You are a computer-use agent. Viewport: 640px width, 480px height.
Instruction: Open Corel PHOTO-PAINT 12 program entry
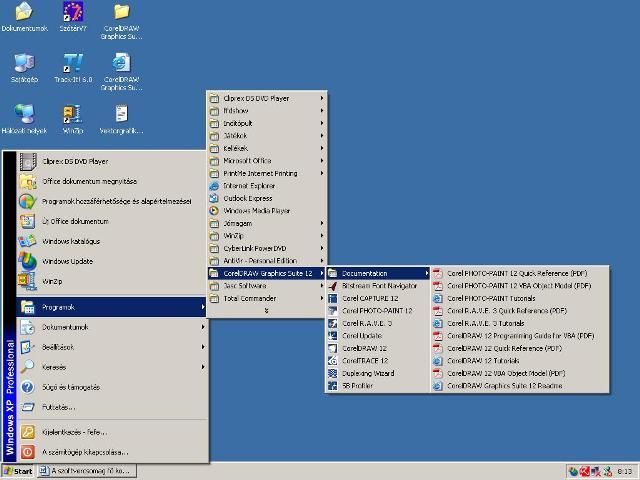pos(376,311)
